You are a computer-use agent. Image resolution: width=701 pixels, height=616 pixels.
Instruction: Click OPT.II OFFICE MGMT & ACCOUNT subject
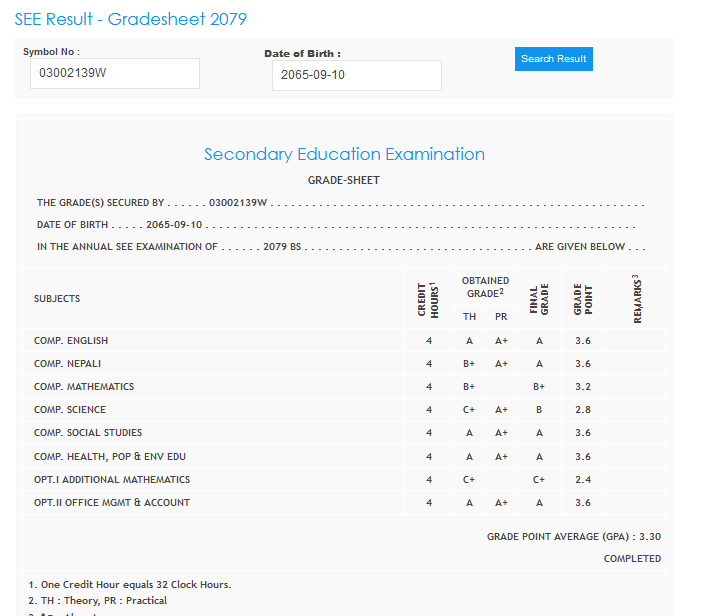[111, 503]
